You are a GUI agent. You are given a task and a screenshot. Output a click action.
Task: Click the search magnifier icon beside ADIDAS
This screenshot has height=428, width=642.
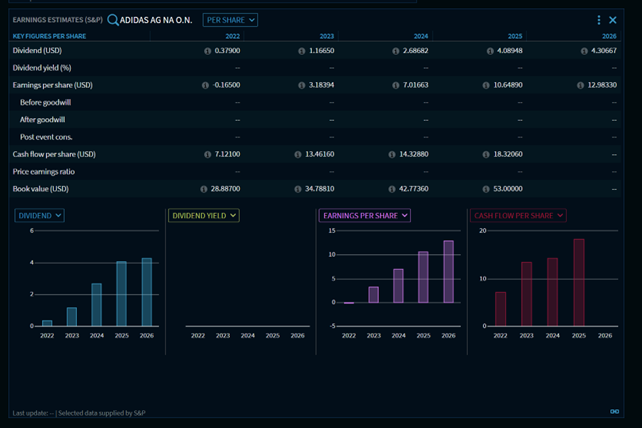pyautogui.click(x=113, y=20)
